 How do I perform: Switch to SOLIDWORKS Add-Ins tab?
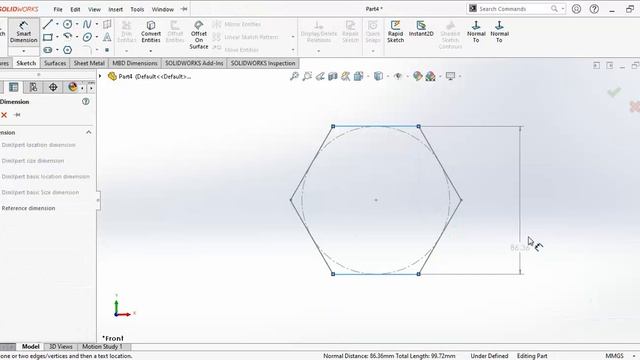[194, 63]
